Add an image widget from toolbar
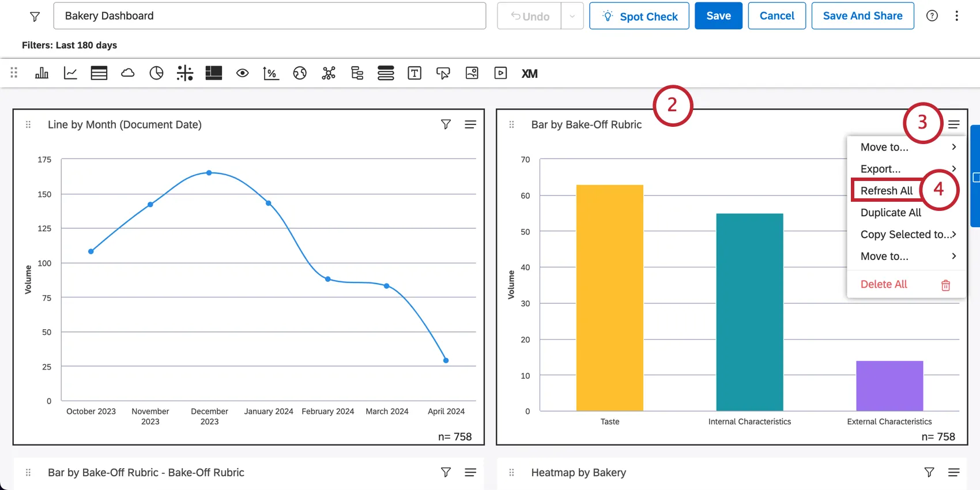The width and height of the screenshot is (980, 490). [472, 73]
